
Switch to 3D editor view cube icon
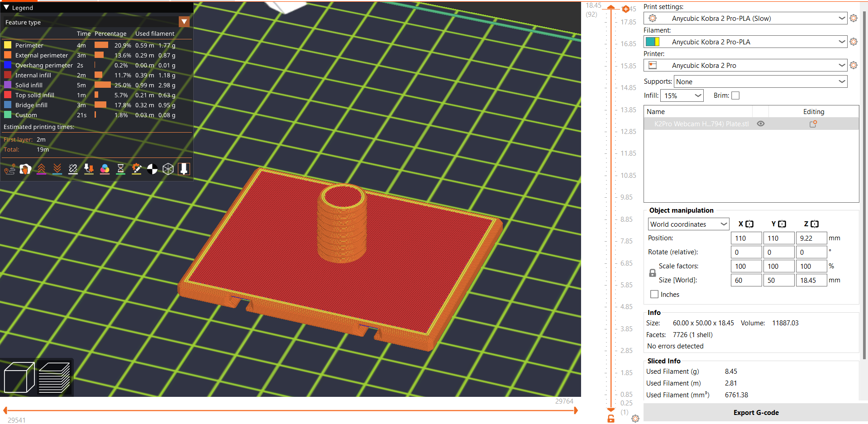[x=19, y=377]
